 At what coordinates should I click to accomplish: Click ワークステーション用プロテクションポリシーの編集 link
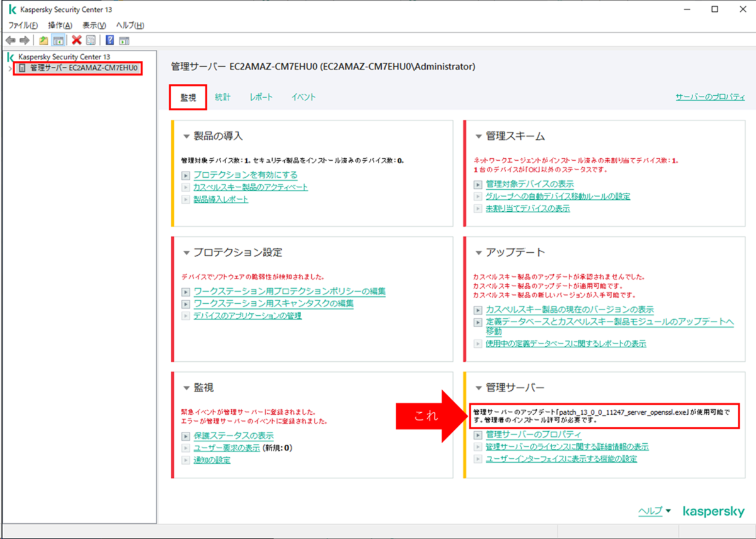(289, 291)
